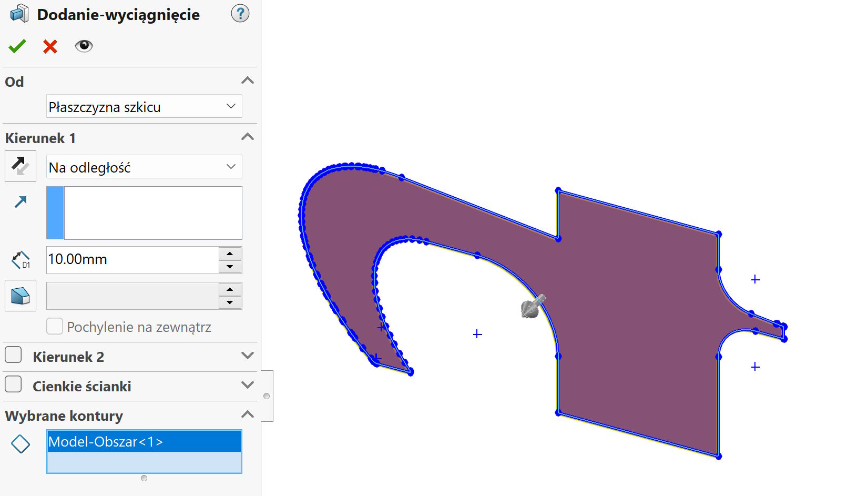The height and width of the screenshot is (496, 868).
Task: Click the D1 depth dimension icon
Action: click(20, 260)
